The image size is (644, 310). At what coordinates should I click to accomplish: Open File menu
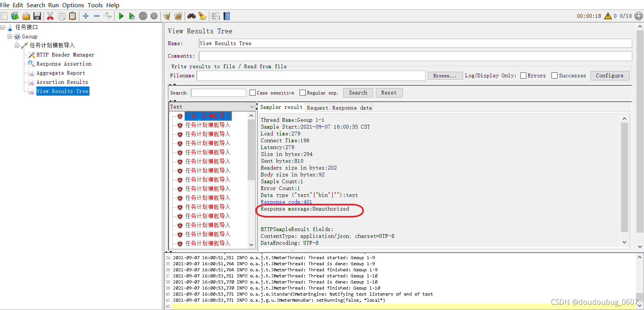click(5, 5)
